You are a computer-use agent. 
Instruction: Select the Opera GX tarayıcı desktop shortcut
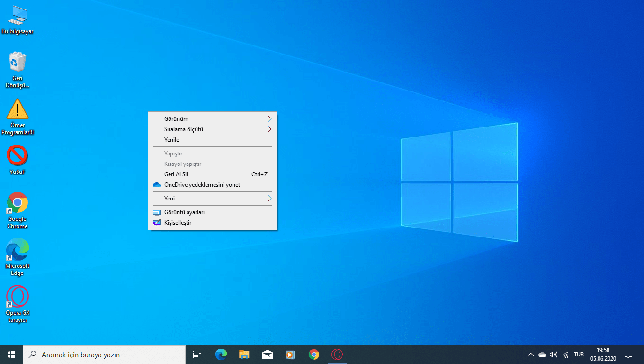17,297
